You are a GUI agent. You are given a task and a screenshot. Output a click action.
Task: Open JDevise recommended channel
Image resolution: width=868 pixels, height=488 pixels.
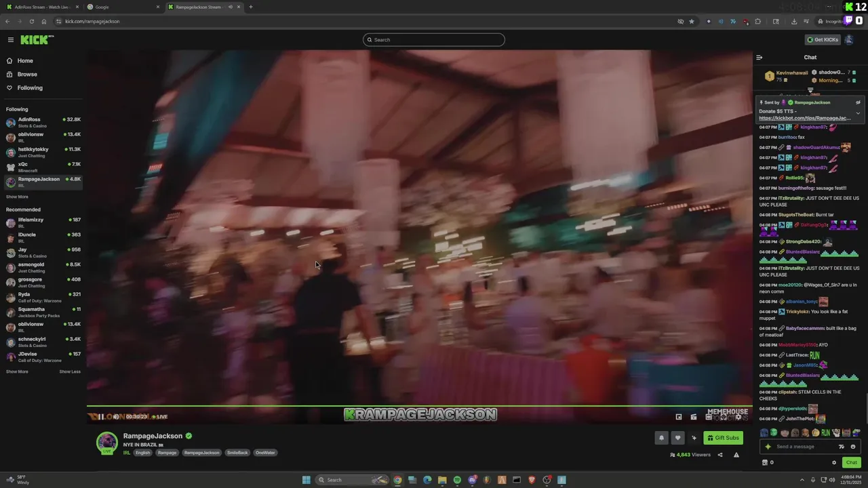[x=43, y=357]
